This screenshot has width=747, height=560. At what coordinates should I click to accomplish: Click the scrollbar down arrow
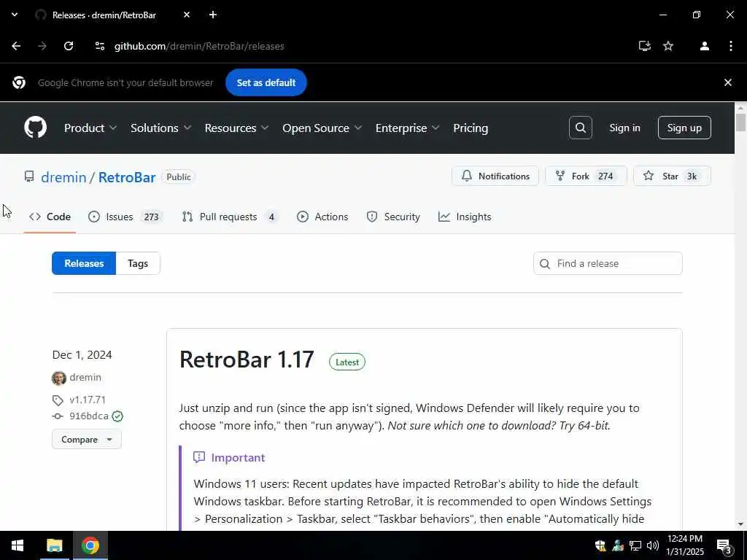(x=740, y=524)
